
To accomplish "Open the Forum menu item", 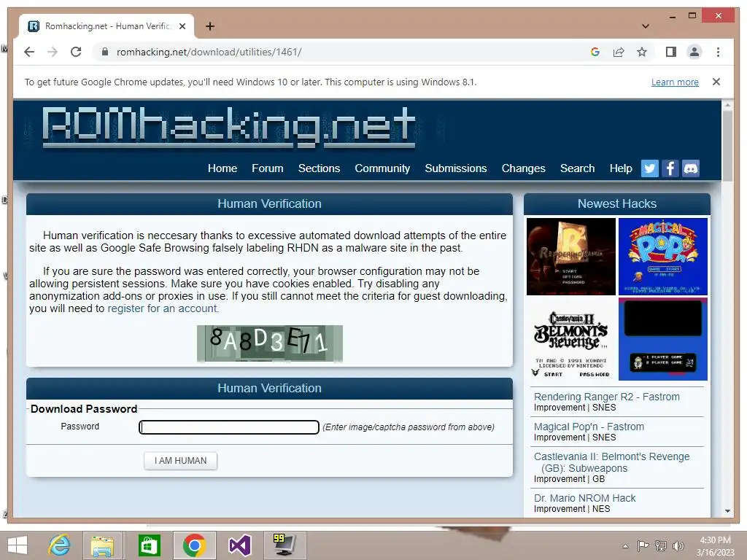I will [268, 168].
